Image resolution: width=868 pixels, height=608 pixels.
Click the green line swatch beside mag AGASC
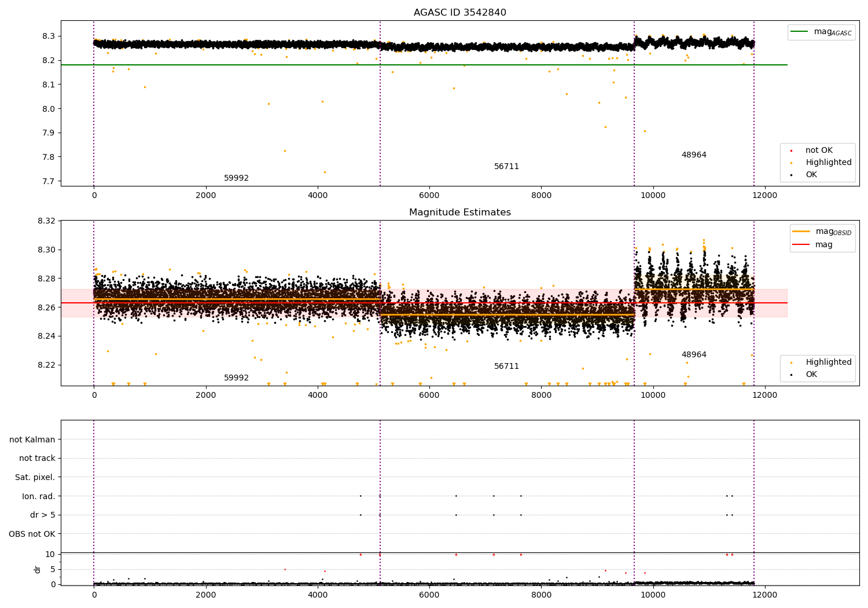tap(799, 32)
